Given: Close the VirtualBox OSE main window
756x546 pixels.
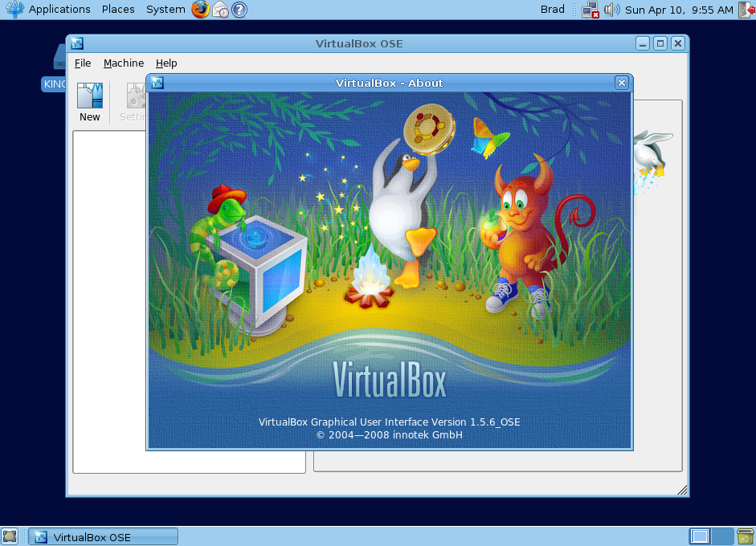Looking at the screenshot, I should click(x=678, y=43).
